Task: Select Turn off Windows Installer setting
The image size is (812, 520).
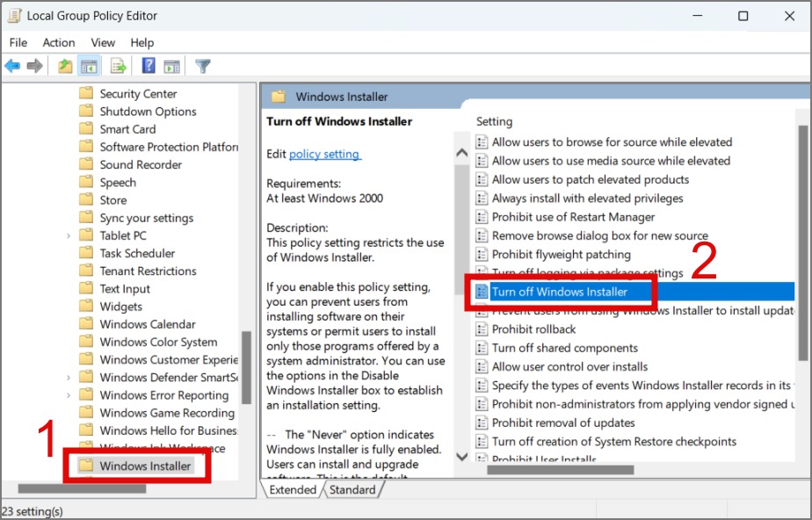Action: coord(559,292)
